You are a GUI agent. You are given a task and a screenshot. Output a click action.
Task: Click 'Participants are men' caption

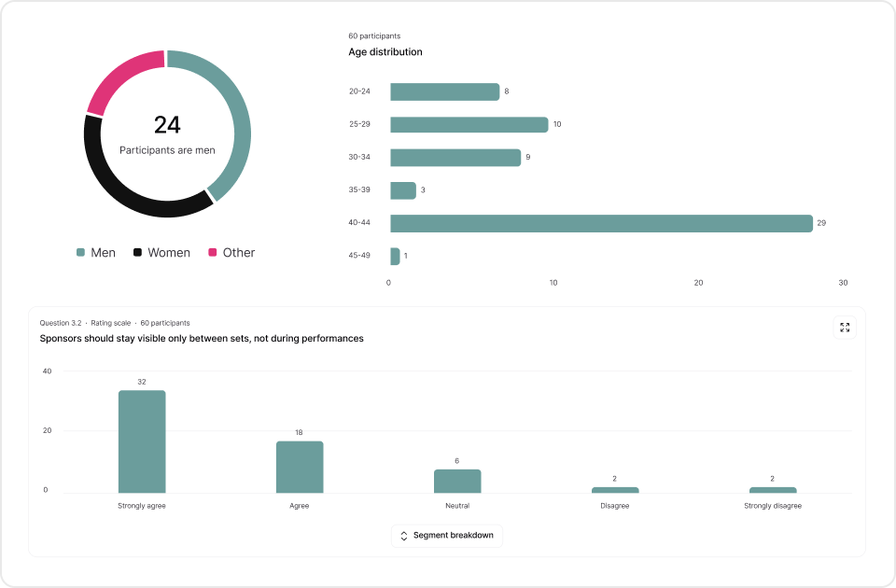(167, 150)
